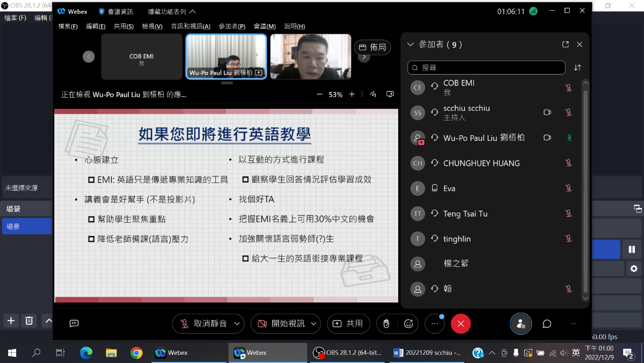The image size is (644, 363).
Task: Open the chat panel icon
Action: pyautogui.click(x=546, y=324)
